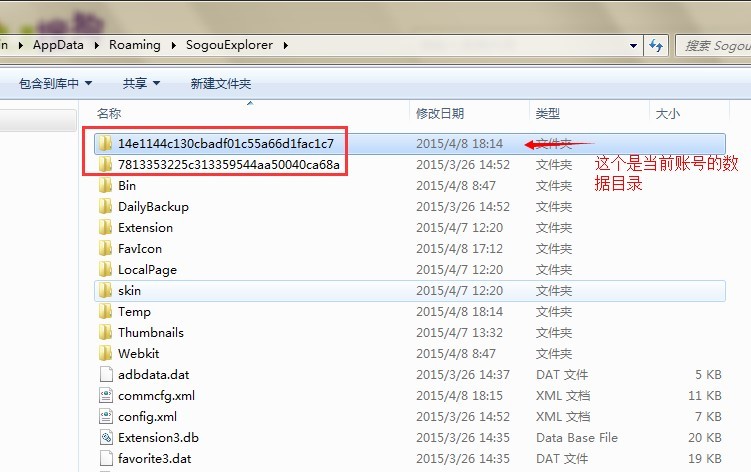Refresh the folder using address bar button

point(656,46)
